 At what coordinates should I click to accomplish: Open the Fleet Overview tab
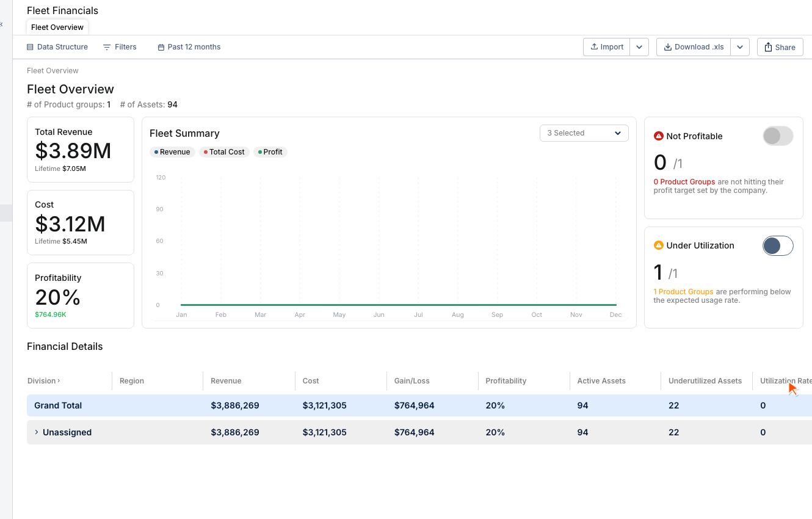pos(57,27)
